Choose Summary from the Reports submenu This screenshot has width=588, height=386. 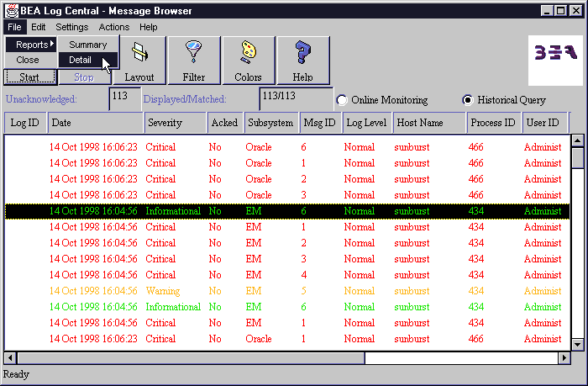tap(88, 45)
